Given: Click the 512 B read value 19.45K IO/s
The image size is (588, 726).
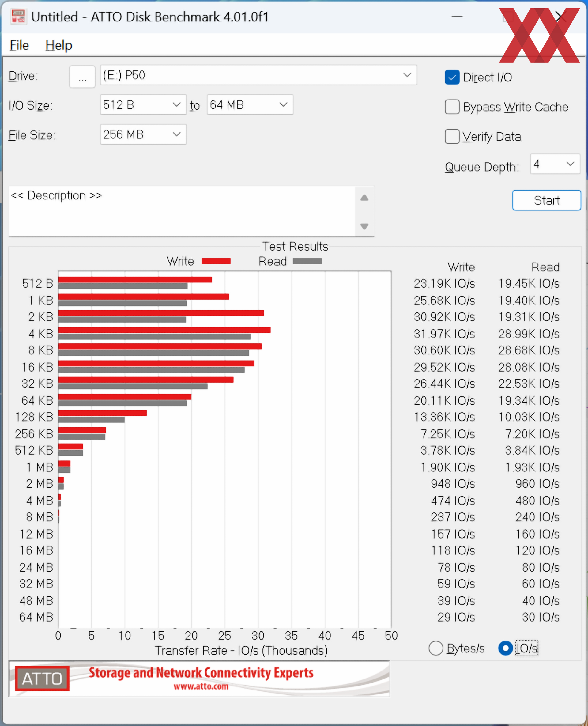Looking at the screenshot, I should (529, 284).
